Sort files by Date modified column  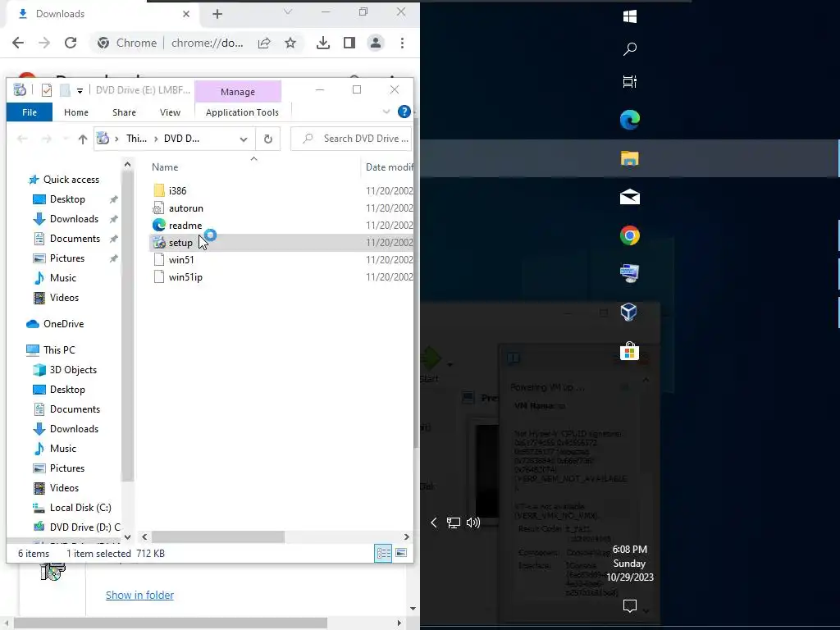coord(390,167)
